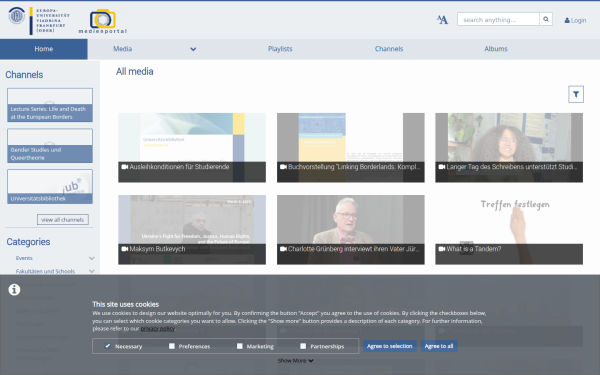Click the camera icon on Ausleihkonditionen video

[125, 167]
